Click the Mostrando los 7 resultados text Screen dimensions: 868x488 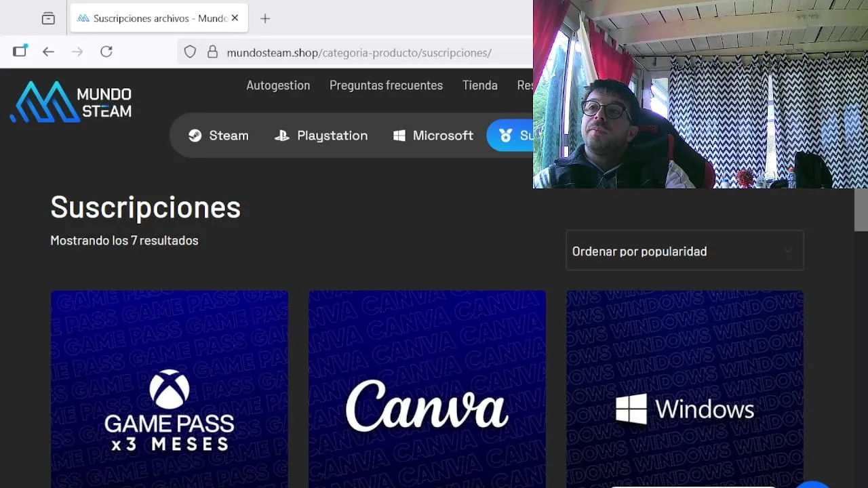point(124,241)
